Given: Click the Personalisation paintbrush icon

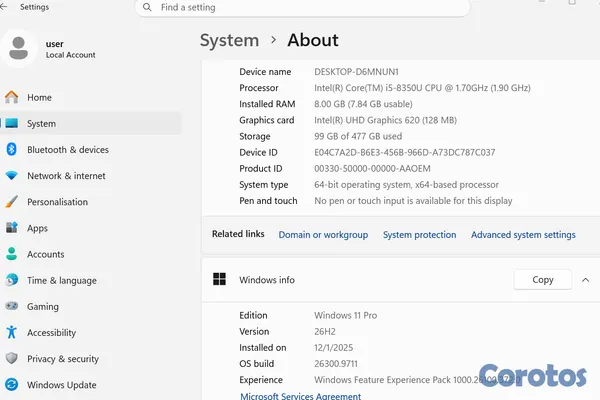Looking at the screenshot, I should point(11,202).
